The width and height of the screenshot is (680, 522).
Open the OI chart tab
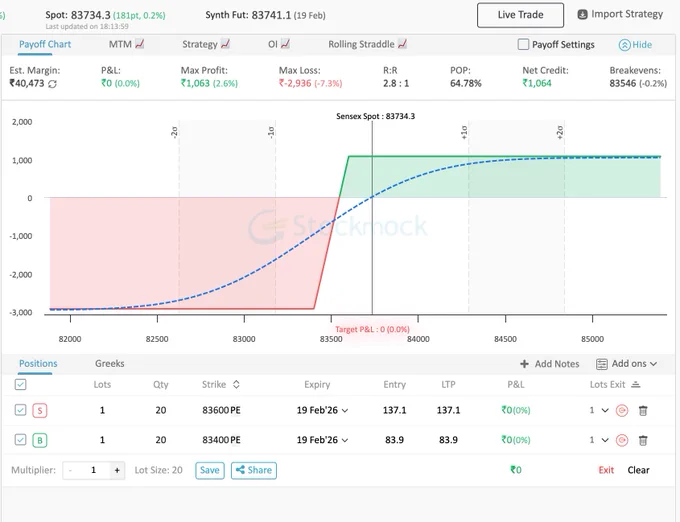(x=279, y=44)
